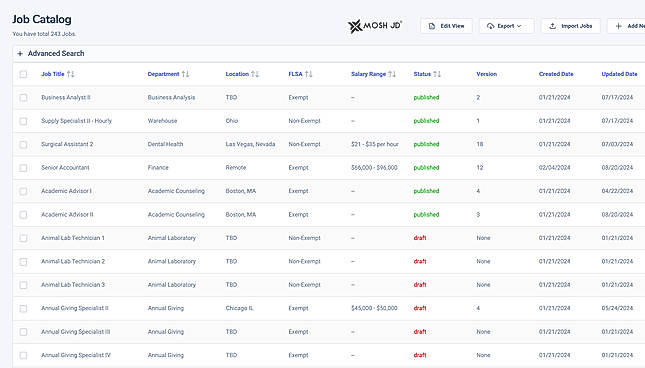Open the Animal Lab Technician 2 job

tap(73, 262)
